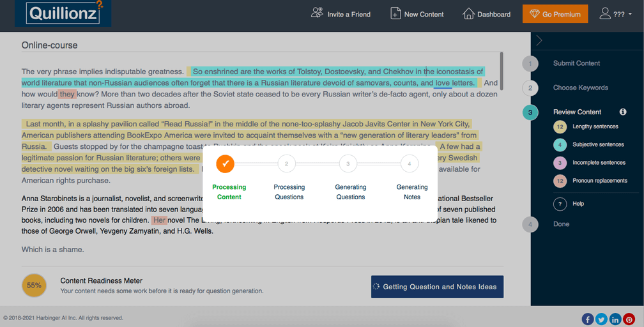Click the Review Content info icon
The width and height of the screenshot is (644, 327).
623,112
